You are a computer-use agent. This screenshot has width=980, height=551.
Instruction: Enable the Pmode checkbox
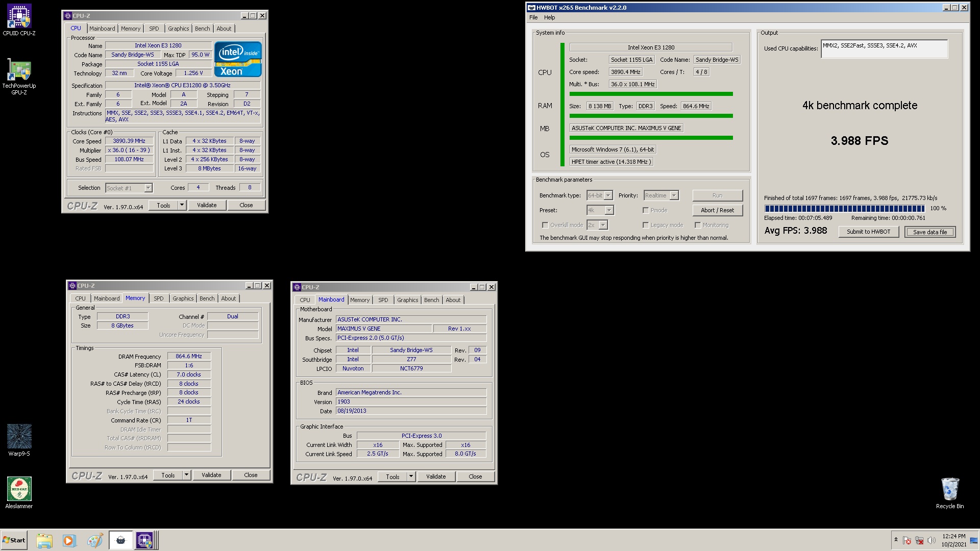(x=646, y=210)
